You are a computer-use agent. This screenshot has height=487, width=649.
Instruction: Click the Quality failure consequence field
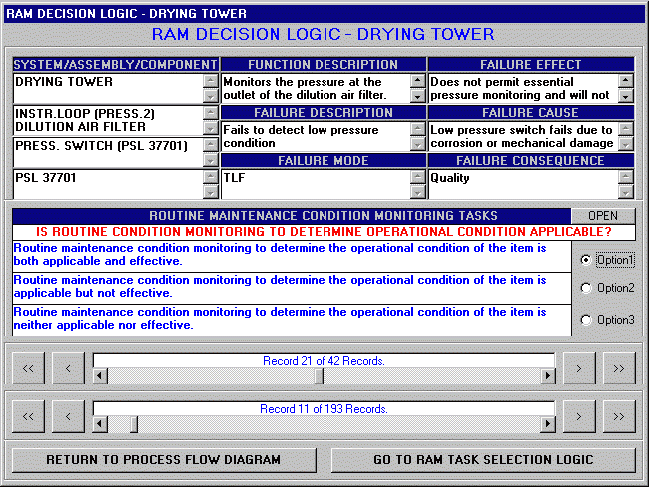(x=524, y=185)
